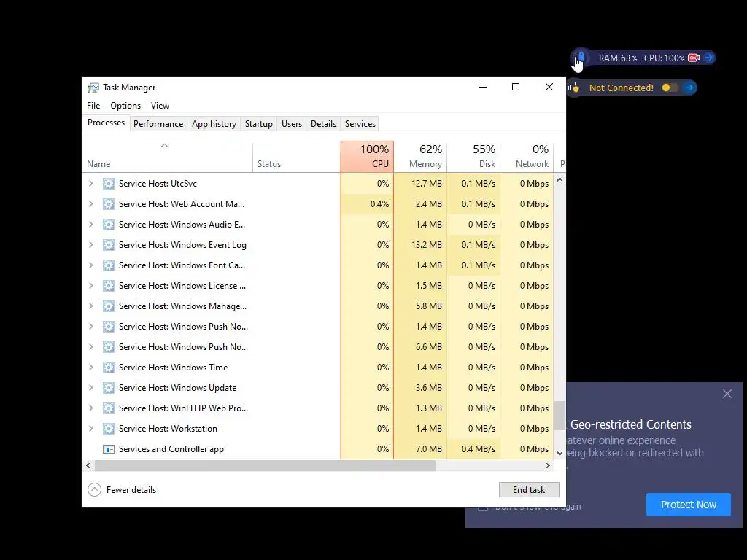Viewport: 747px width, 560px height.
Task: Switch to the Startup tab
Action: tap(259, 124)
